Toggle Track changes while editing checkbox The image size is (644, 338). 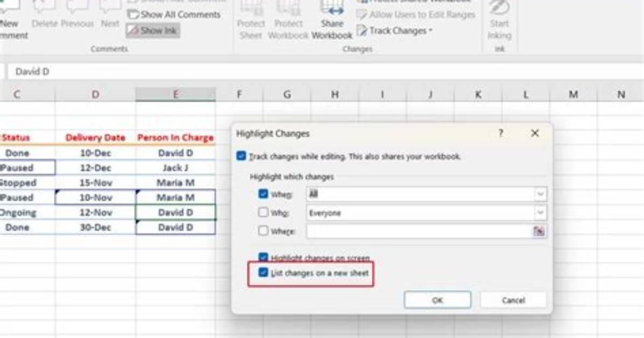[241, 156]
